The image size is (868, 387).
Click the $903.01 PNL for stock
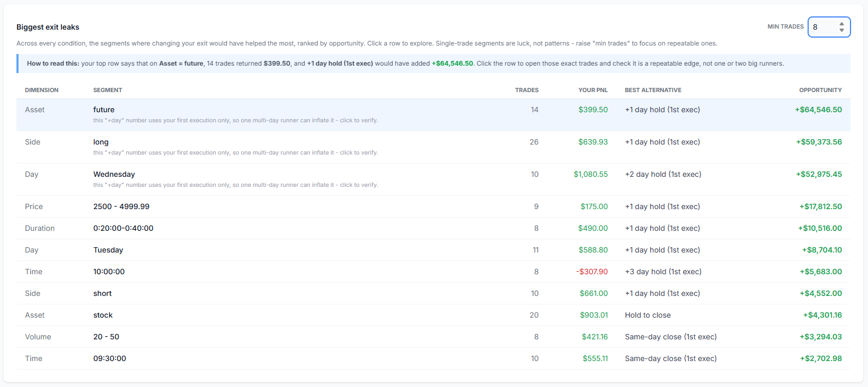click(594, 315)
